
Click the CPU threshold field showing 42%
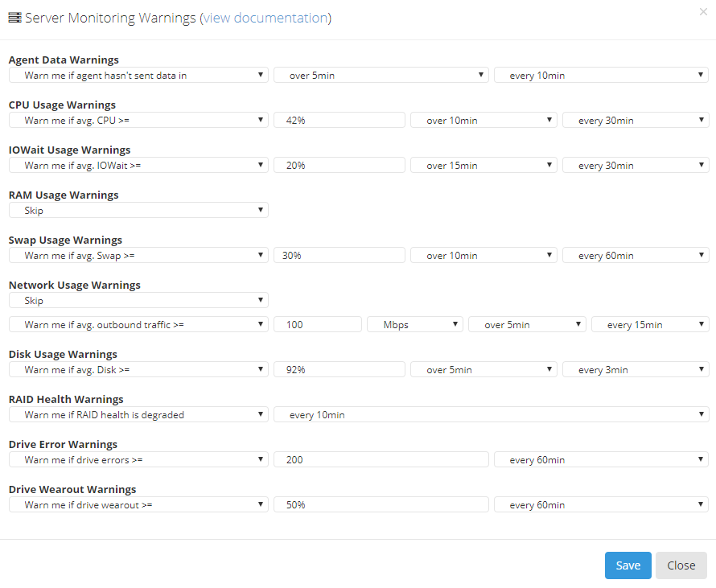339,120
